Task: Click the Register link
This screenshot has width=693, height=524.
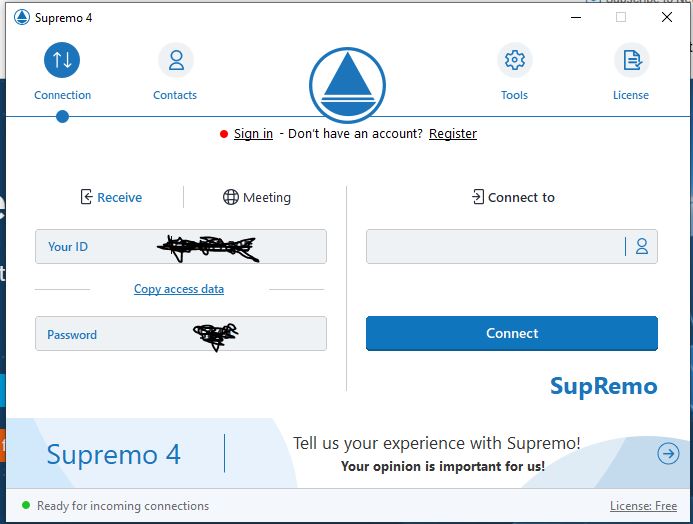Action: (x=453, y=134)
